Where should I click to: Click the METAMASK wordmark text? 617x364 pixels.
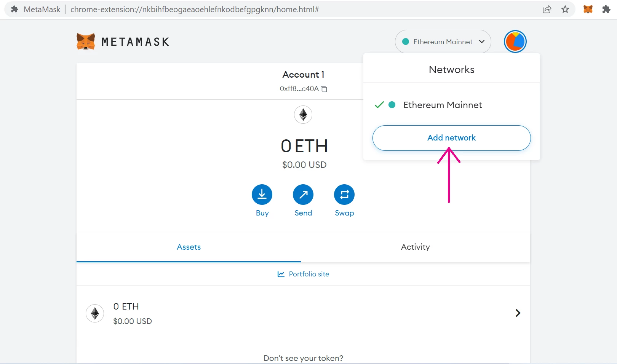pos(135,42)
